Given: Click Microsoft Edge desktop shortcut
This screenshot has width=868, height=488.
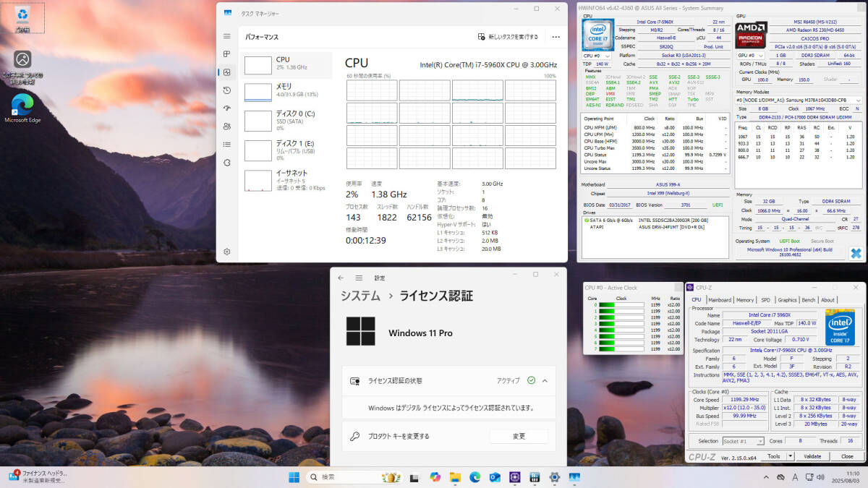Looking at the screenshot, I should [x=22, y=109].
